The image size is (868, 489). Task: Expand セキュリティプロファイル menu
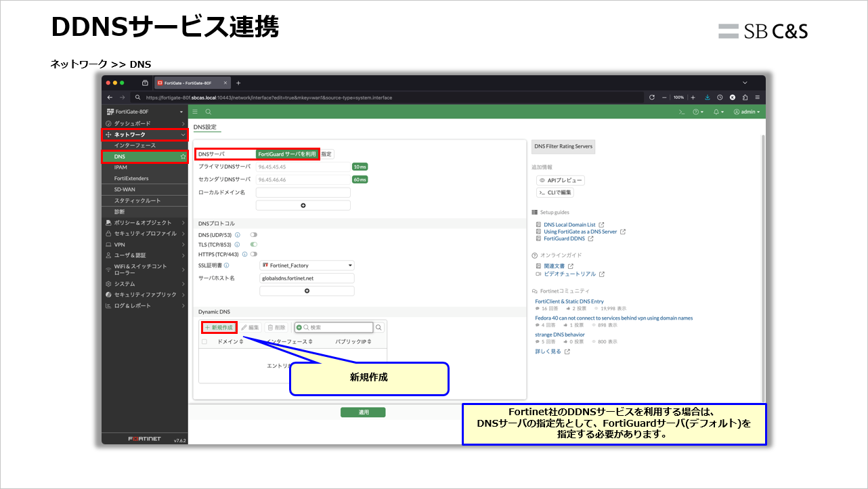145,234
